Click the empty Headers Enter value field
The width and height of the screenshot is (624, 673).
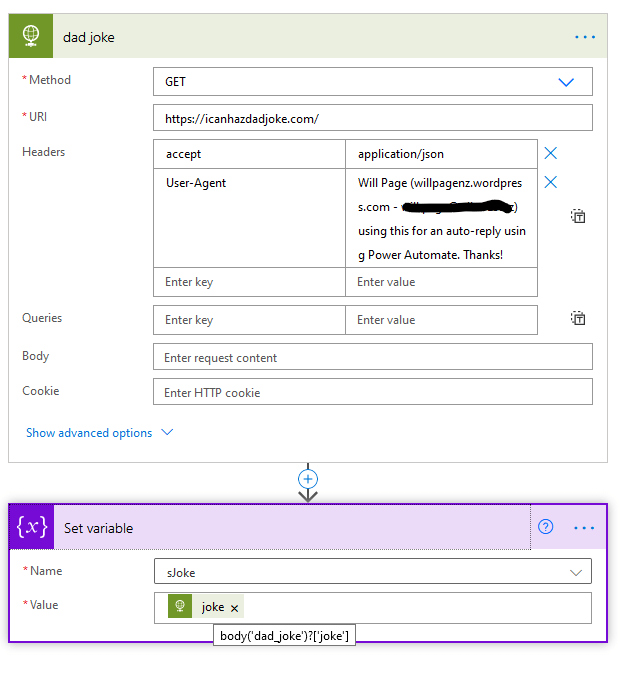pyautogui.click(x=440, y=282)
